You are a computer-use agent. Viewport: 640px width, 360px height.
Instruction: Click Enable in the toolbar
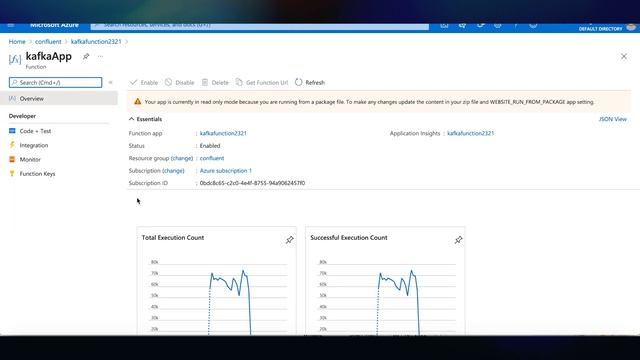click(x=144, y=82)
